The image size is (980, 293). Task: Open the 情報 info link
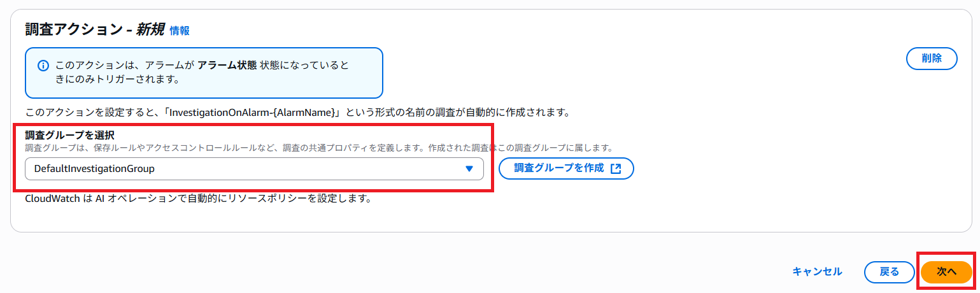(x=179, y=31)
